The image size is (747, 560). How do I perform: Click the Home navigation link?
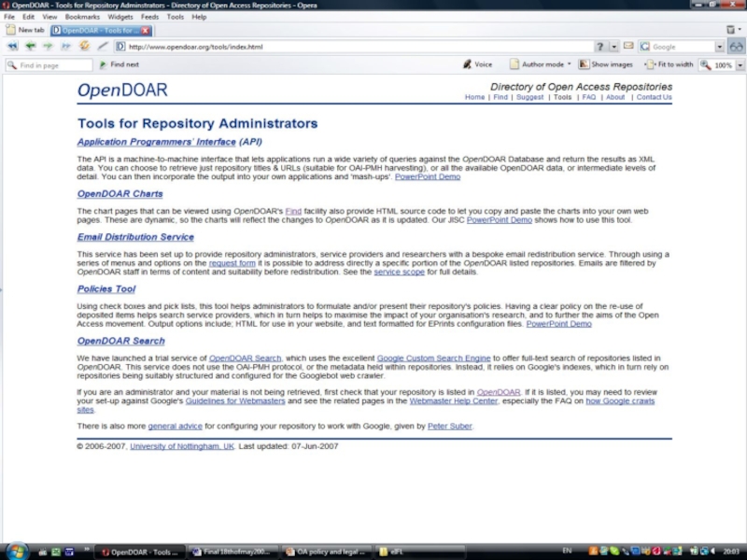(474, 97)
